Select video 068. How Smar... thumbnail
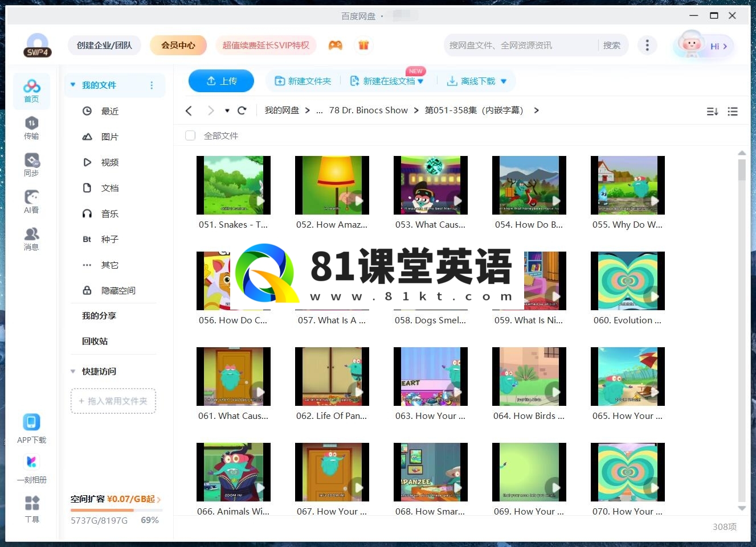 pyautogui.click(x=431, y=472)
